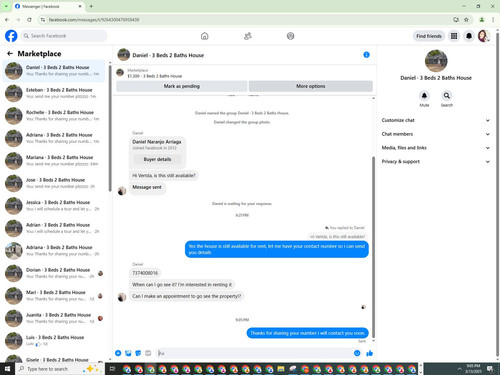Open the Adrian conversation

(54, 228)
